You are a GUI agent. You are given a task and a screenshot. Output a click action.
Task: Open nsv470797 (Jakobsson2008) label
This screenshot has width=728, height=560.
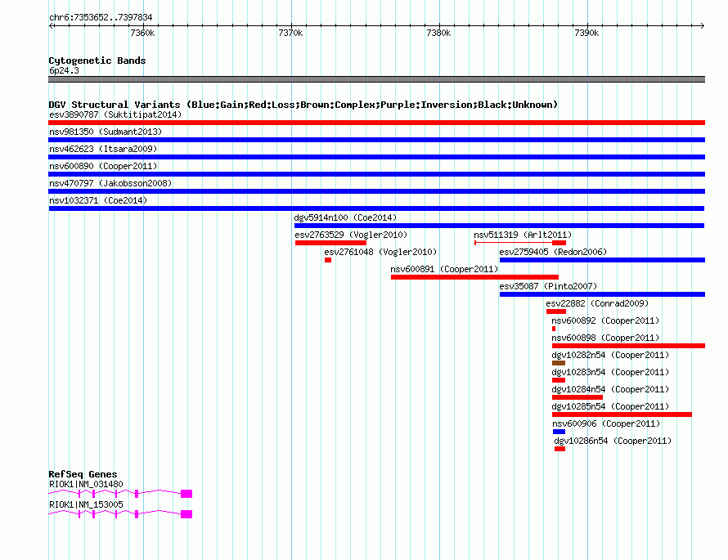(x=110, y=183)
